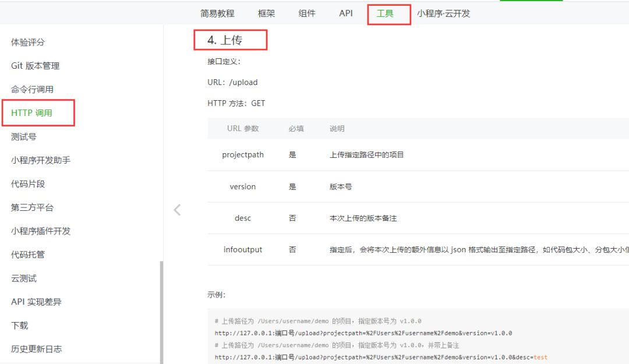Click the version parameter cell
The image size is (629, 364).
(x=243, y=186)
